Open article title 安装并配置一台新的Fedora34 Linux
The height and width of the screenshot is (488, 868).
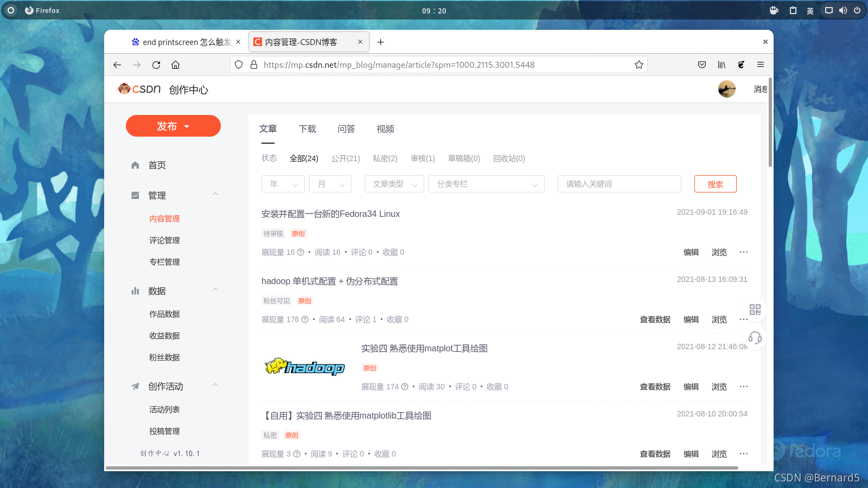click(x=330, y=214)
